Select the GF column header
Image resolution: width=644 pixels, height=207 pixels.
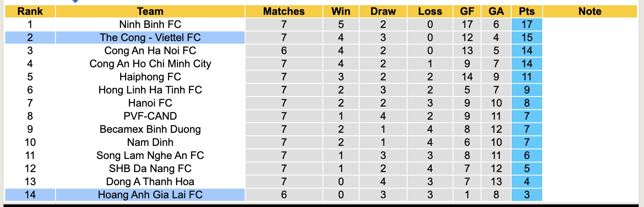click(x=467, y=11)
